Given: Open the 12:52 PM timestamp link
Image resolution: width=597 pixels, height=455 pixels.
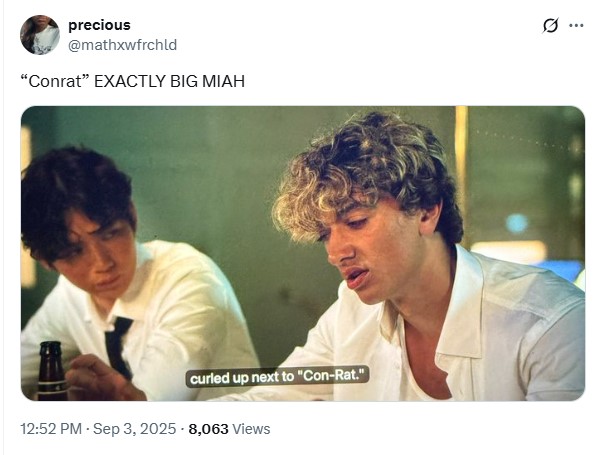Looking at the screenshot, I should 51,429.
